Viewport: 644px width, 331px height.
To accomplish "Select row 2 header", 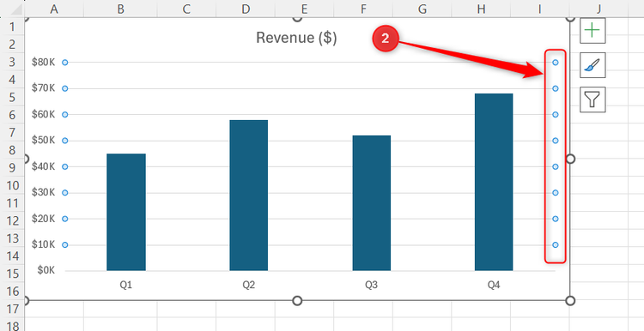I will (x=12, y=44).
